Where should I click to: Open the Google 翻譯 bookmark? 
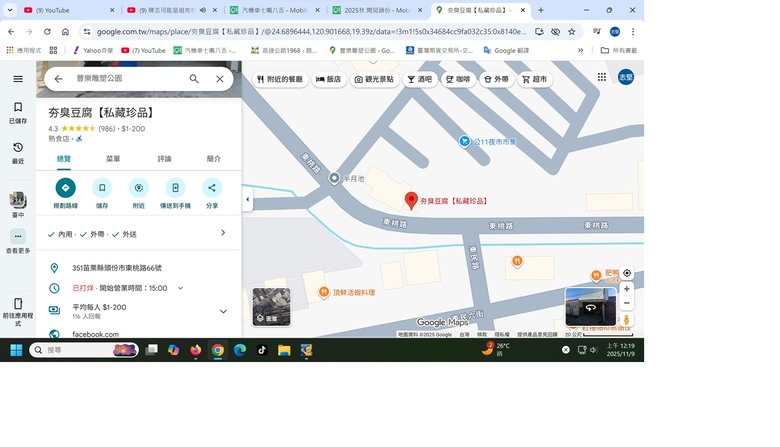coord(506,50)
